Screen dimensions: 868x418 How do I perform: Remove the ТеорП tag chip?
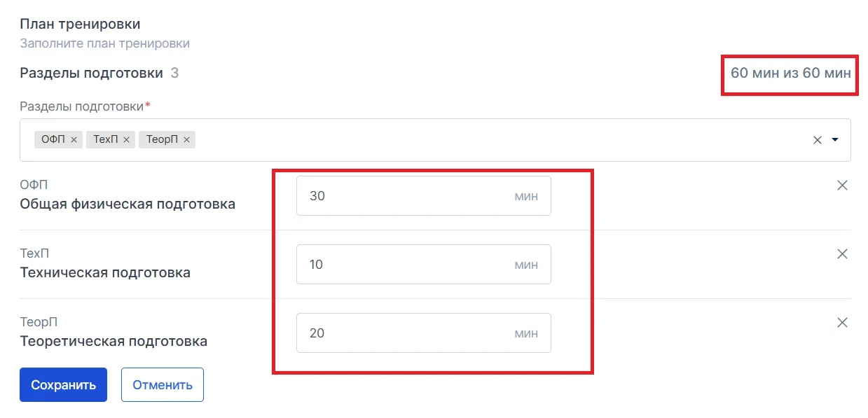point(186,140)
